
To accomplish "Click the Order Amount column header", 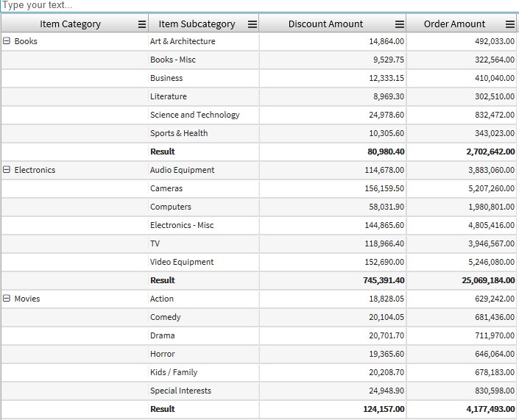I will coord(454,24).
